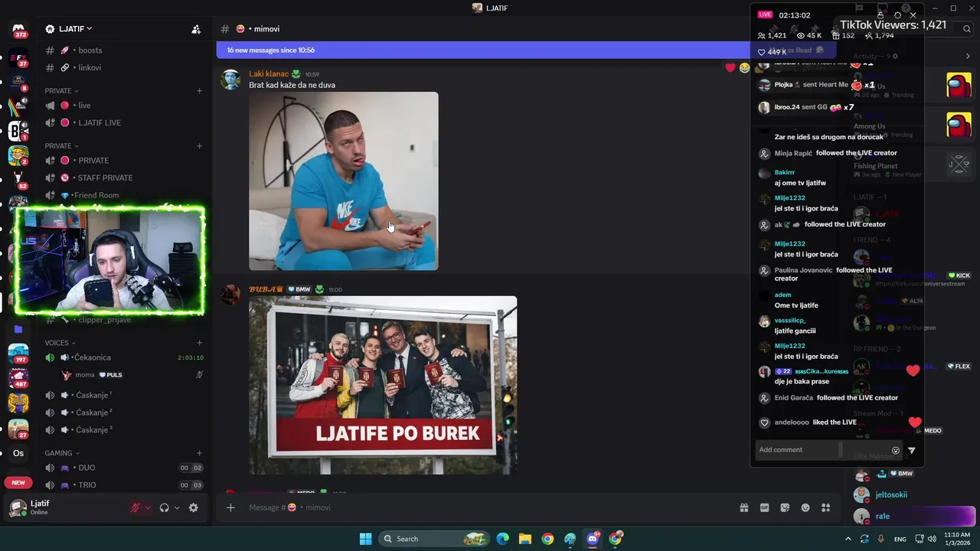This screenshot has height=551, width=980.
Task: Toggle the microphone mute button
Action: click(136, 507)
